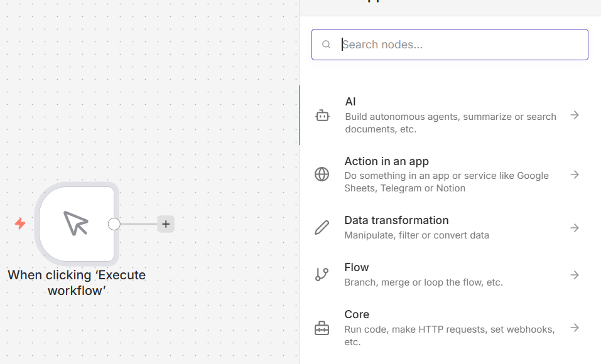Click the globe icon for Action in an app
Viewport: 601px width, 364px height.
(322, 174)
